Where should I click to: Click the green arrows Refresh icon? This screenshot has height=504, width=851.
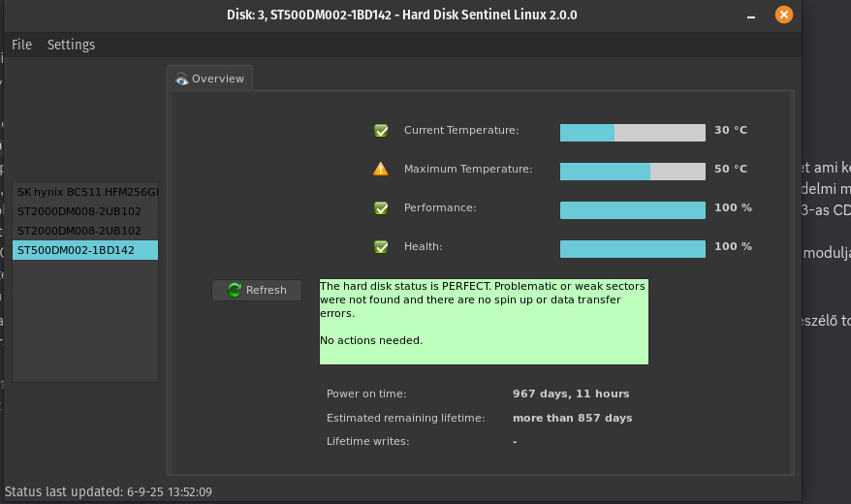click(234, 290)
